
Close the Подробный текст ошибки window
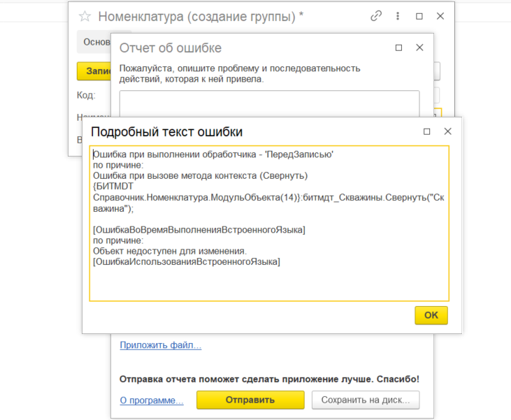[x=448, y=131]
